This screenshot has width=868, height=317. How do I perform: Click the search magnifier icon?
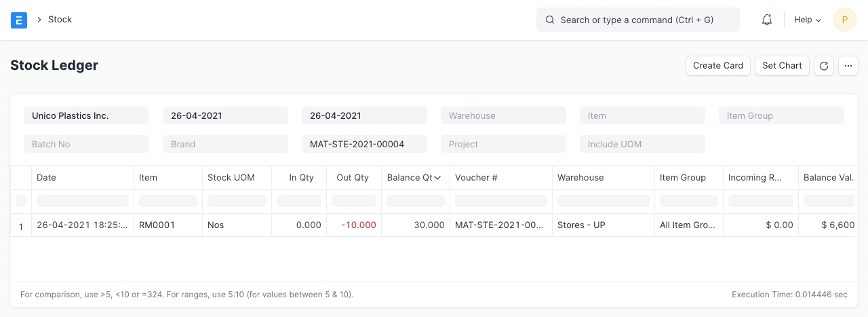pos(550,20)
